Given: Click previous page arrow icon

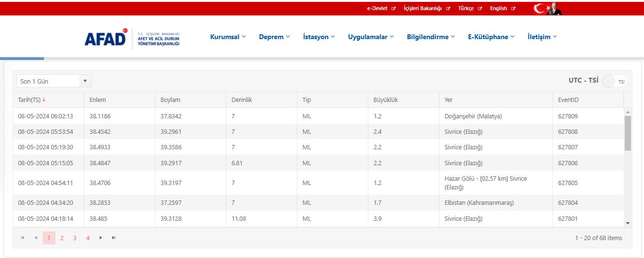Looking at the screenshot, I should [36, 238].
